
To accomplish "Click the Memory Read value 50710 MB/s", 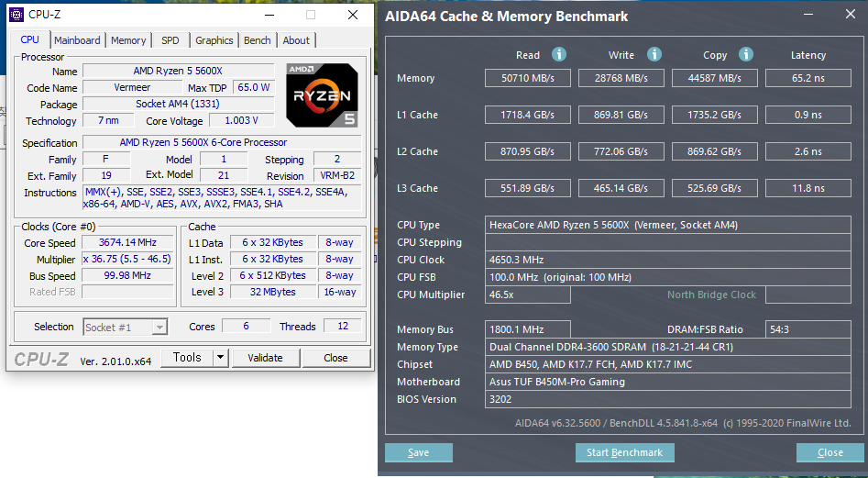I will coord(528,78).
